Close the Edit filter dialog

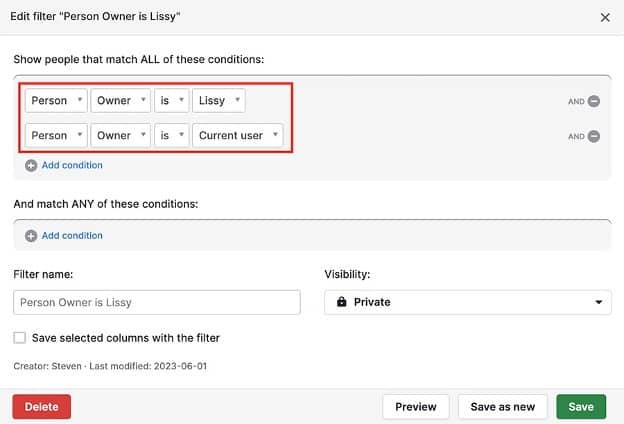click(x=605, y=17)
